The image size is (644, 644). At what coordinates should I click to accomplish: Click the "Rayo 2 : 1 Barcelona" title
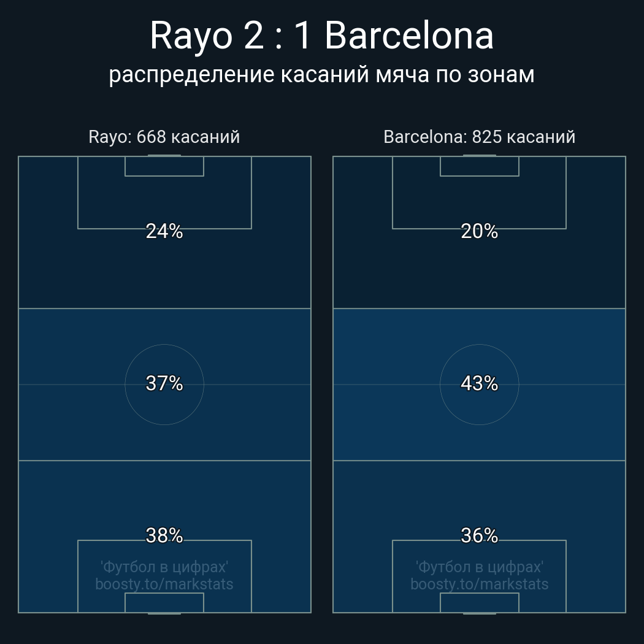[321, 36]
